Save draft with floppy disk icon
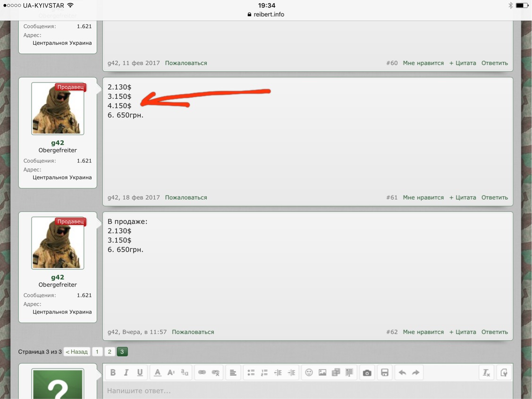This screenshot has width=532, height=399. (x=384, y=373)
